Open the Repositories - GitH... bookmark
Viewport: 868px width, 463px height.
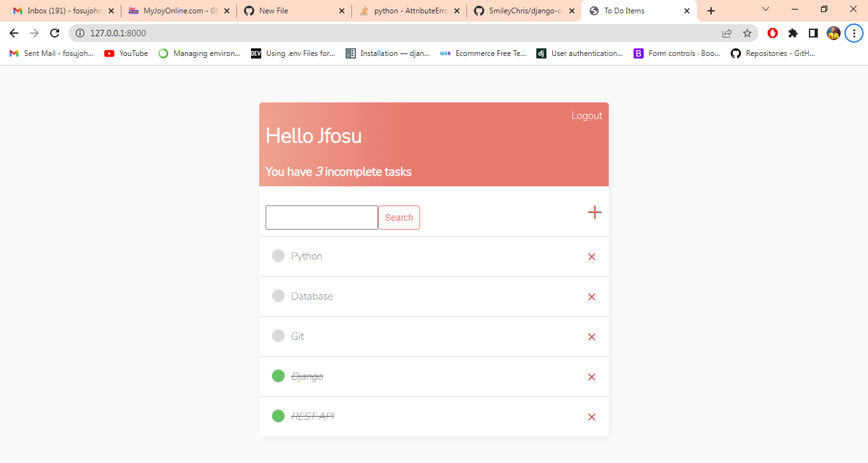click(773, 53)
